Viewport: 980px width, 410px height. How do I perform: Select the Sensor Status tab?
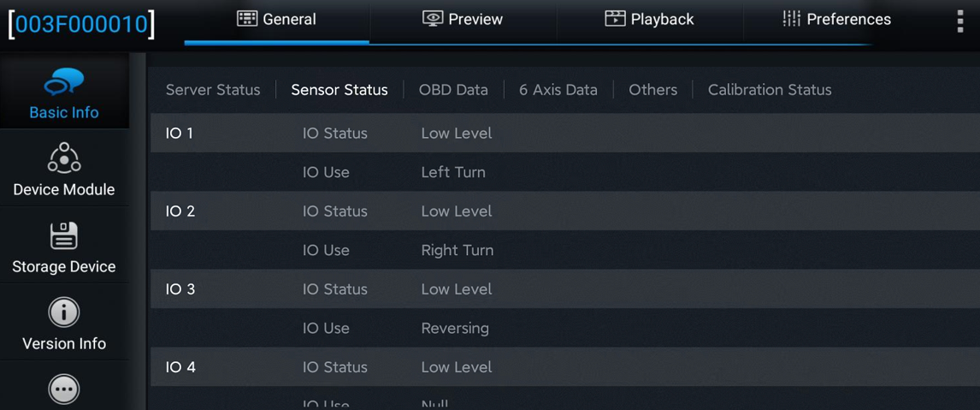point(339,90)
